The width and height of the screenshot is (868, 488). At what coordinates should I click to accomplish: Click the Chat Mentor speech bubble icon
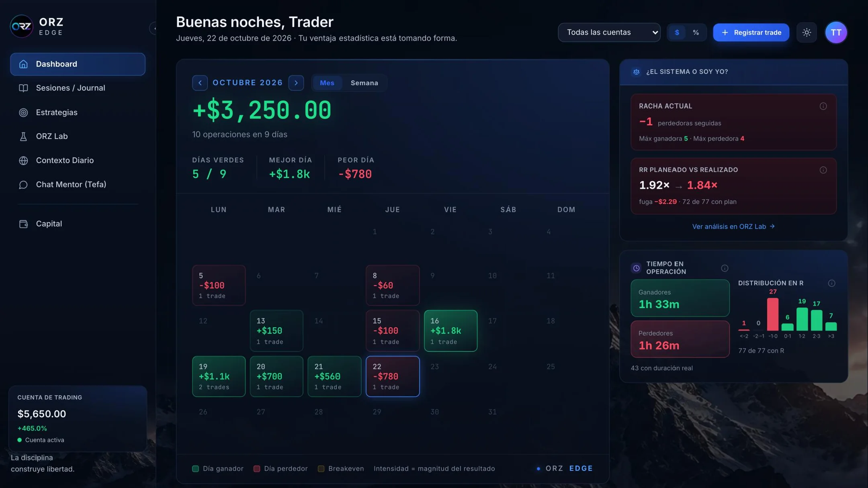pos(23,185)
